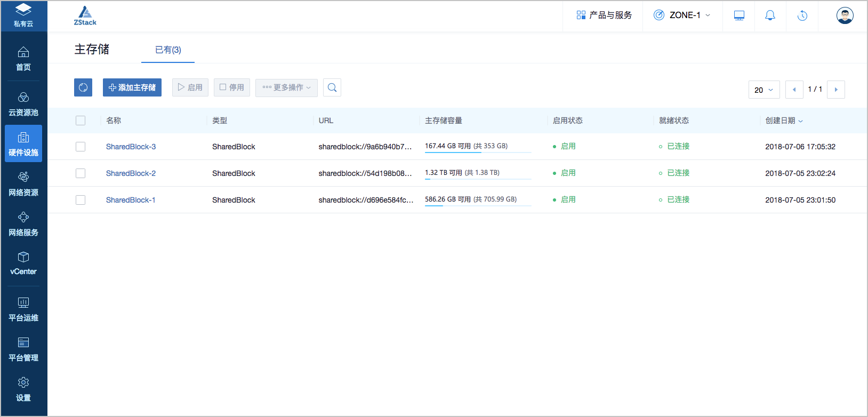Open 平台管理 platform management section
The width and height of the screenshot is (868, 417).
(x=23, y=349)
